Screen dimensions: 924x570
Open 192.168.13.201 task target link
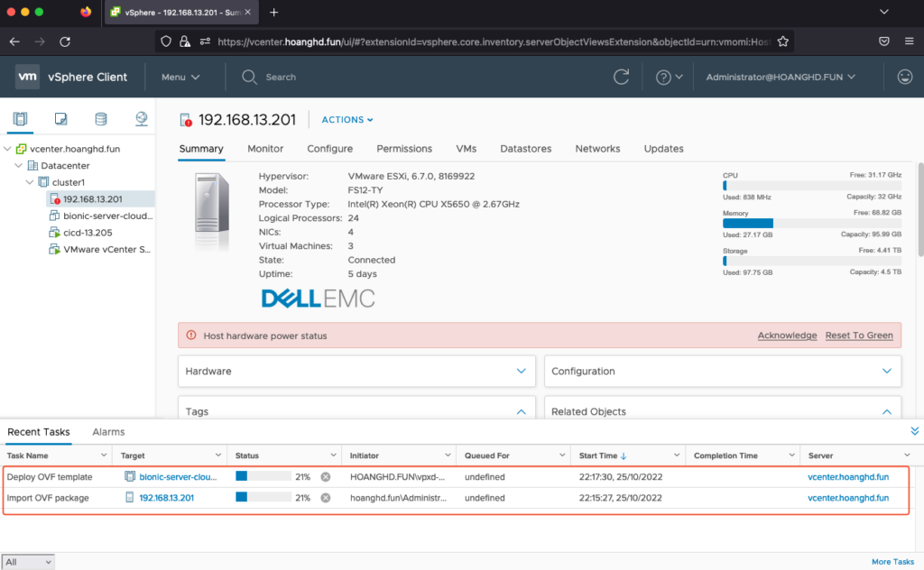(x=166, y=498)
